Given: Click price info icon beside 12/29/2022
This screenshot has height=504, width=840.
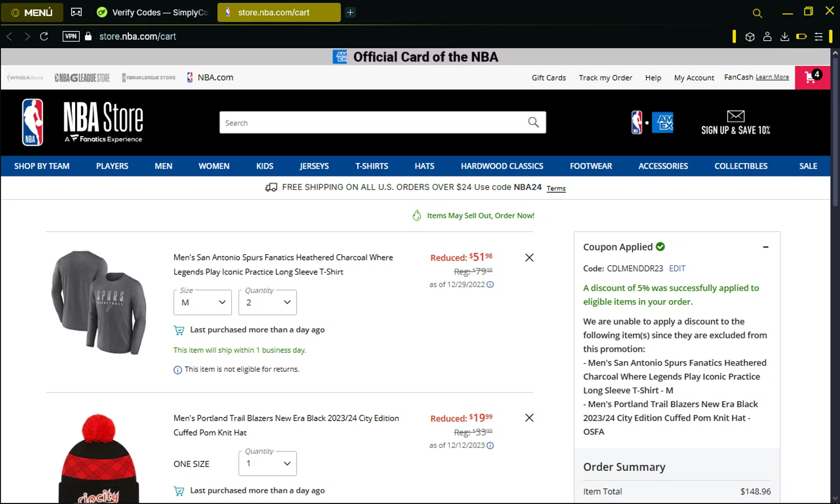Looking at the screenshot, I should pos(490,284).
